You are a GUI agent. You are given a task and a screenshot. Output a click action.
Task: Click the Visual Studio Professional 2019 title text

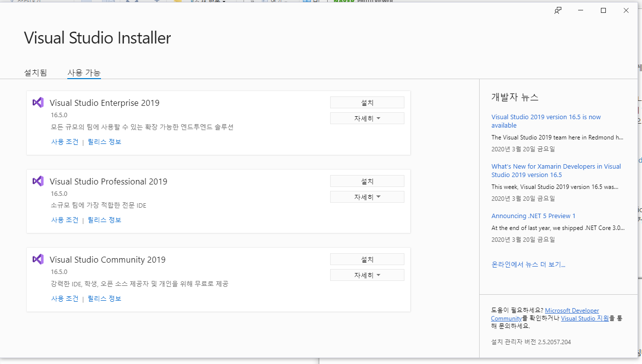[x=108, y=182]
